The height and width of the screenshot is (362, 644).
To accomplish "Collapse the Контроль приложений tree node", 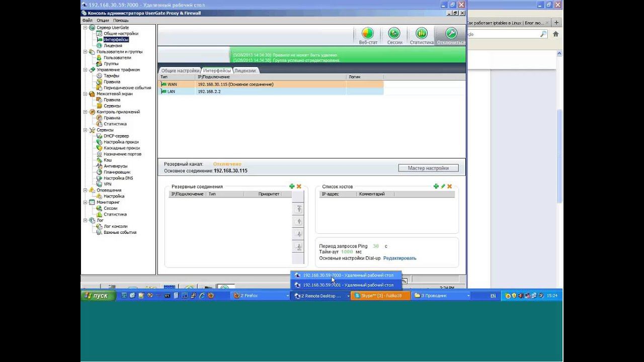I will (x=85, y=112).
